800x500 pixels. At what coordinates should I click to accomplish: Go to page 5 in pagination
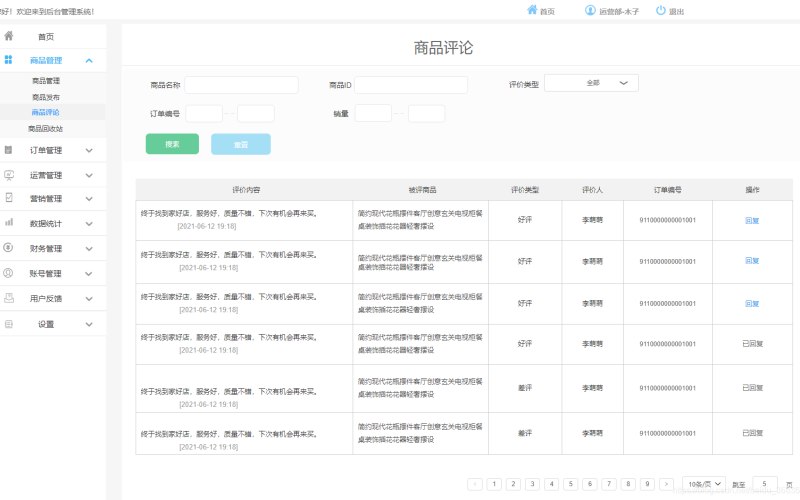[570, 484]
